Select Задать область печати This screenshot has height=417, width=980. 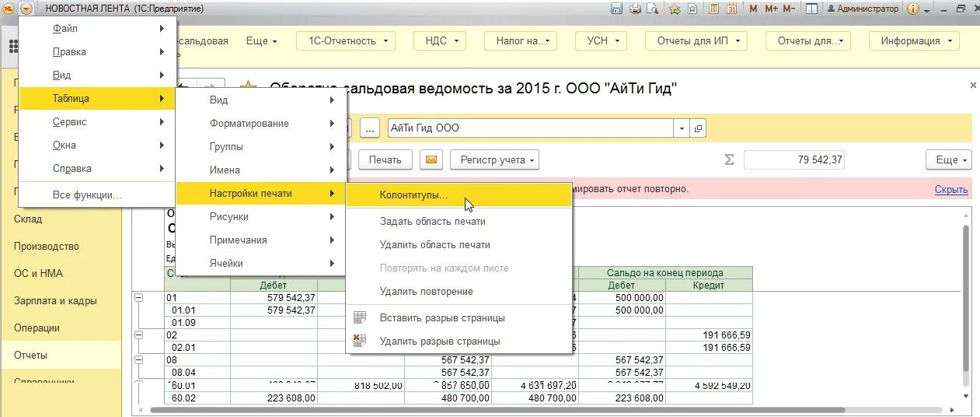tap(459, 221)
